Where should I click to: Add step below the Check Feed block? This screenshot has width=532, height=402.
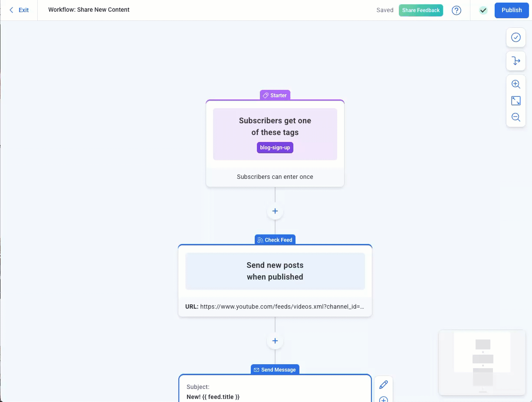[x=275, y=341]
